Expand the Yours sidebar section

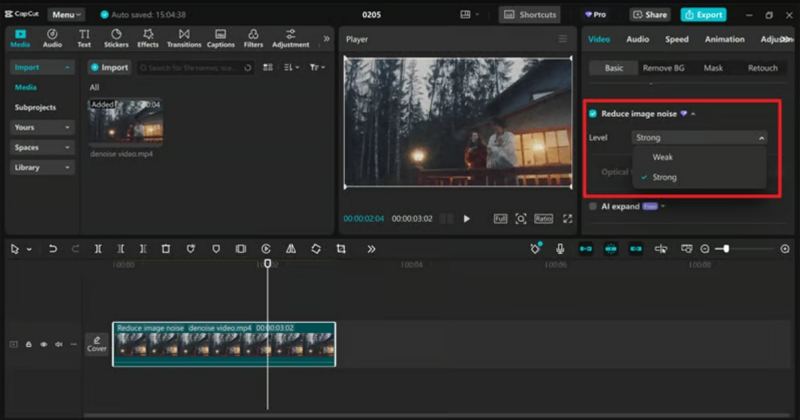tap(42, 127)
